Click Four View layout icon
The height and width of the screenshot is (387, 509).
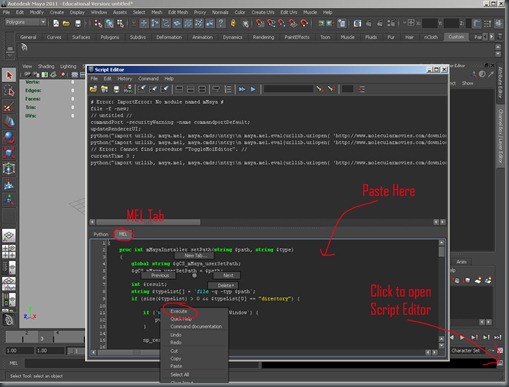tap(9, 252)
